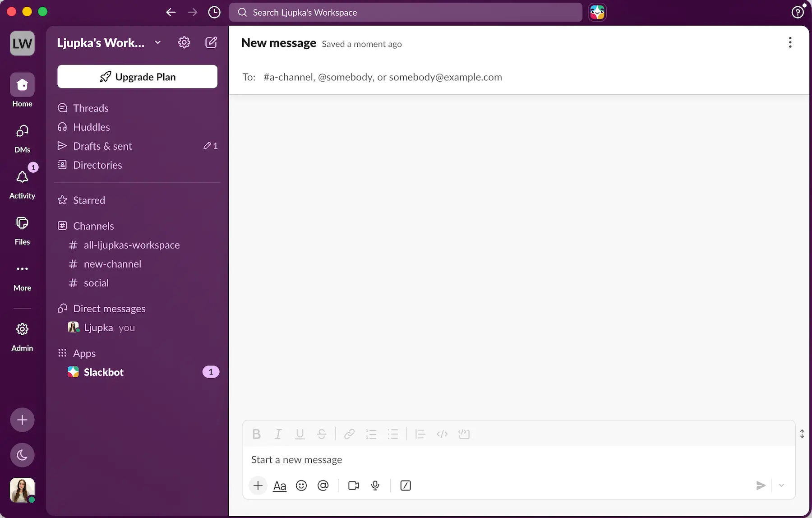Screen dimensions: 812x518
Task: Open the History clock icon
Action: click(214, 12)
